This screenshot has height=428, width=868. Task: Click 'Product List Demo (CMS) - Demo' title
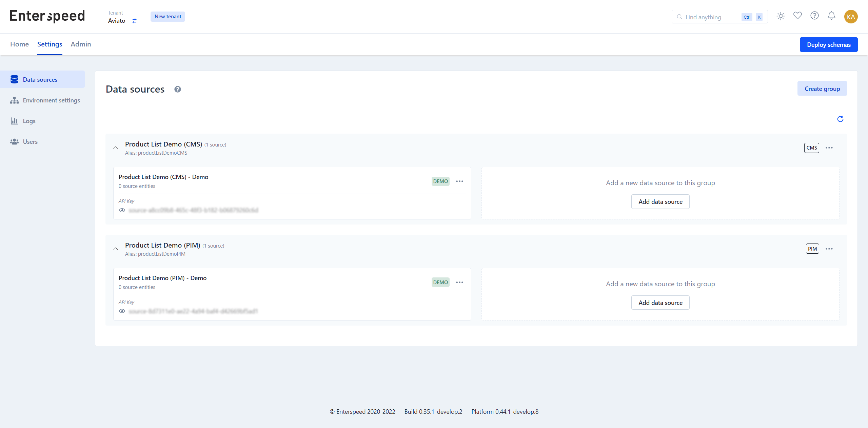(x=163, y=177)
